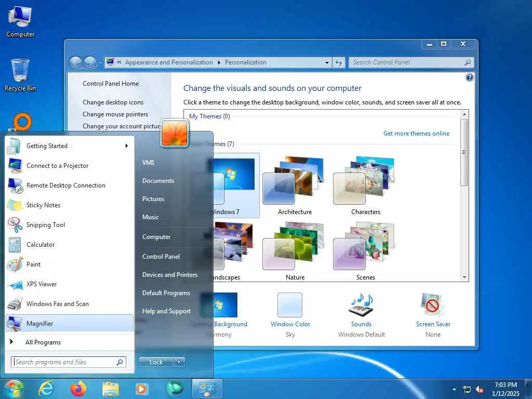Open Internet Explorer from taskbar
The height and width of the screenshot is (399, 532).
(46, 389)
